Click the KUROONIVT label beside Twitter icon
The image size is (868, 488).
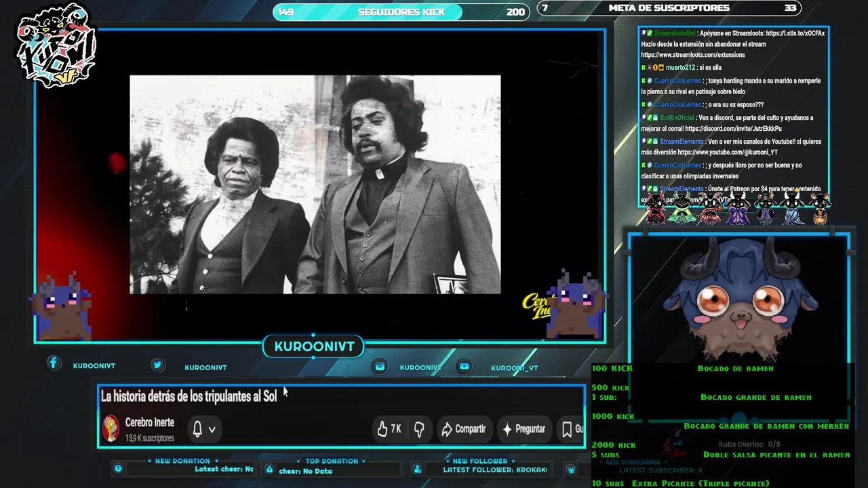coord(205,367)
